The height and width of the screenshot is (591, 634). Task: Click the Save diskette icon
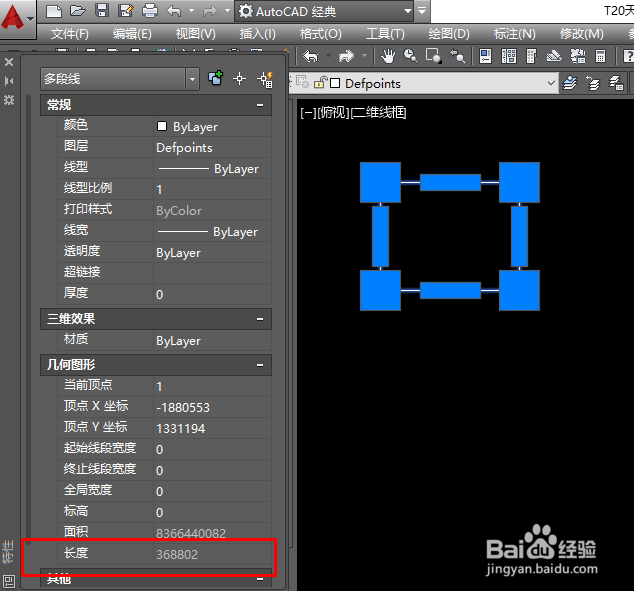click(102, 11)
